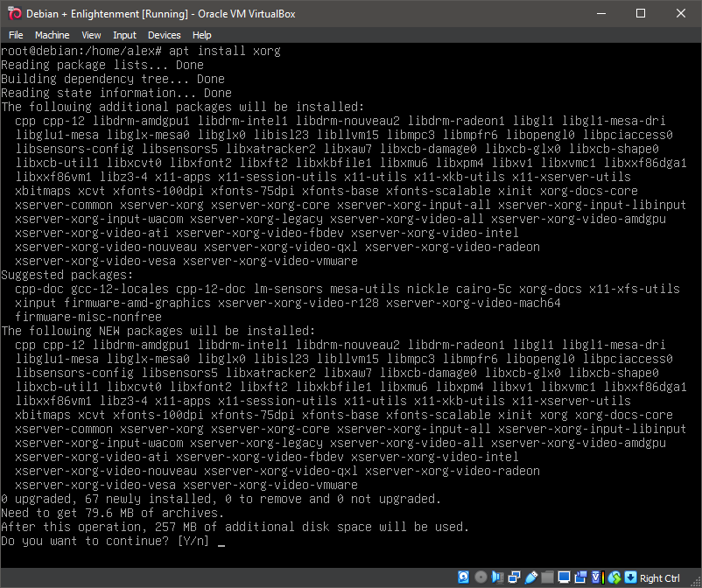Open the Devices menu
Screen dimensions: 702x588
[x=163, y=35]
